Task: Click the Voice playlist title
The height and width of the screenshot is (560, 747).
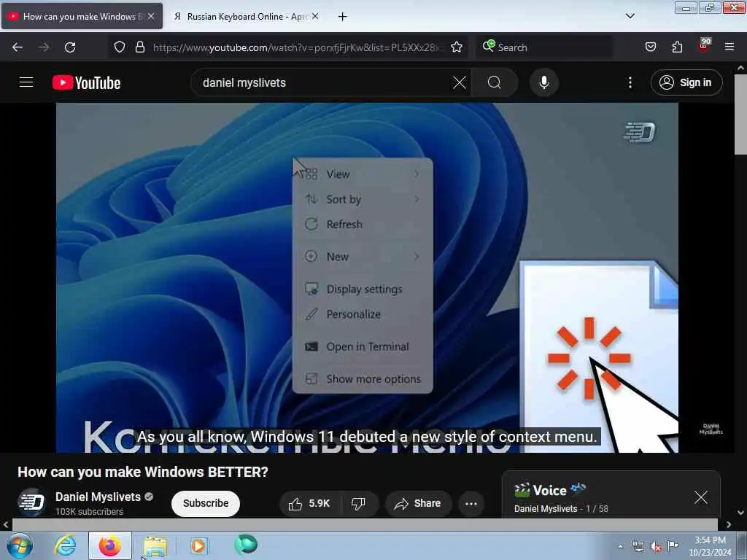Action: 550,490
